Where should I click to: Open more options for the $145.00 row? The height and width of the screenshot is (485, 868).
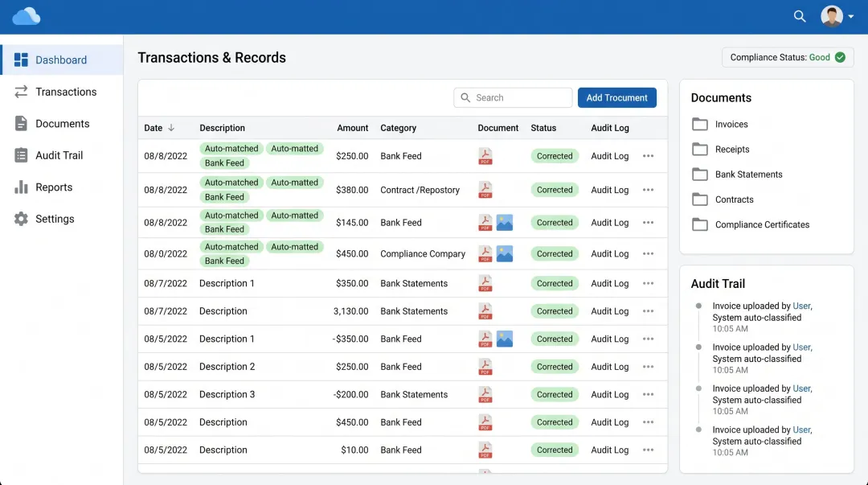pyautogui.click(x=649, y=223)
